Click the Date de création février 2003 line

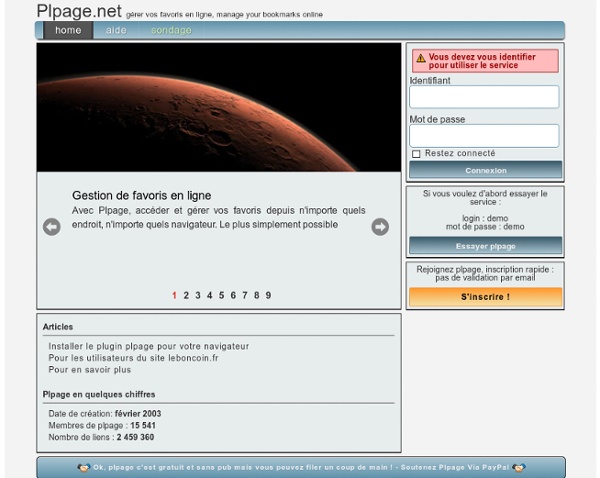(105, 414)
